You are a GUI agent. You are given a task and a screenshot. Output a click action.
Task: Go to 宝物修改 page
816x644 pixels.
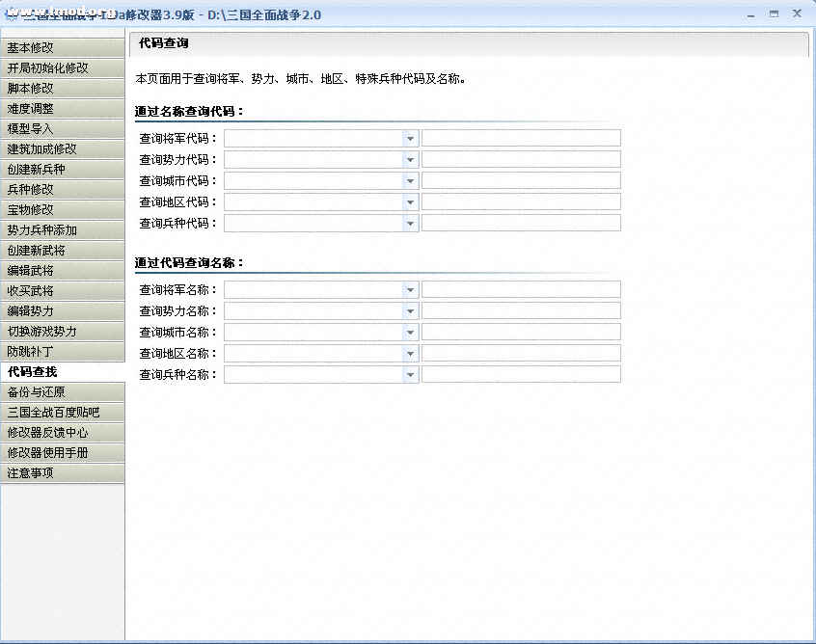[62, 209]
